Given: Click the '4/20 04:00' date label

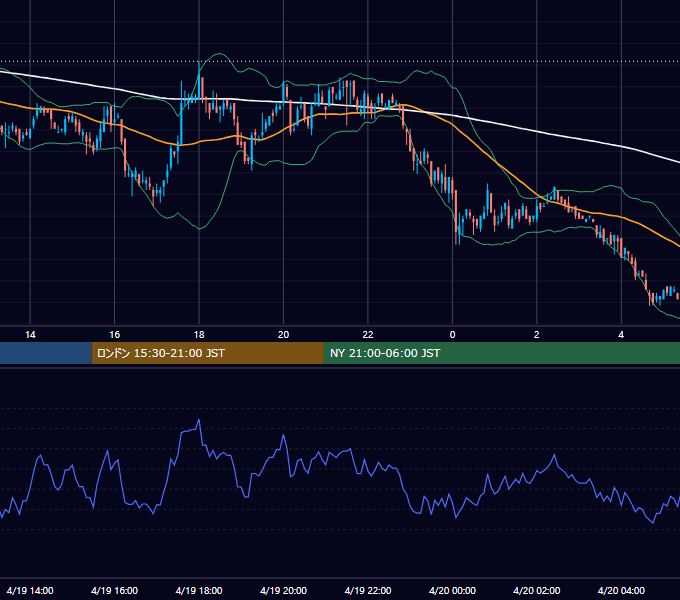Looking at the screenshot, I should [x=621, y=590].
